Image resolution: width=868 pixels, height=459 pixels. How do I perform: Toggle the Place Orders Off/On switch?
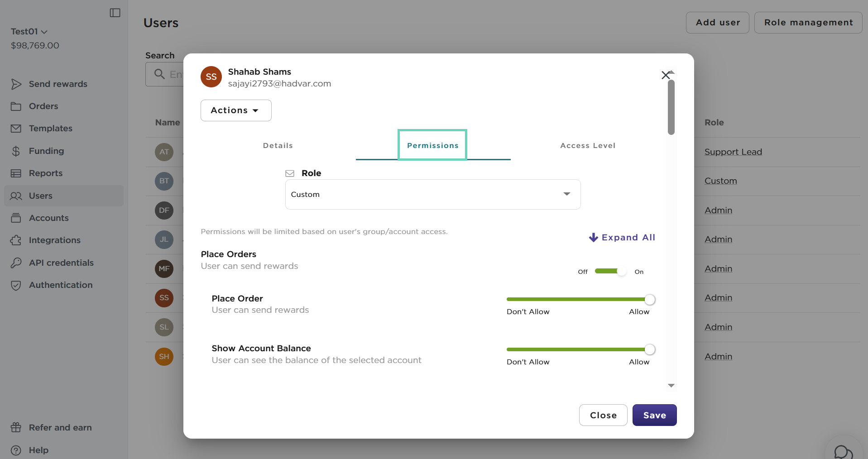611,271
